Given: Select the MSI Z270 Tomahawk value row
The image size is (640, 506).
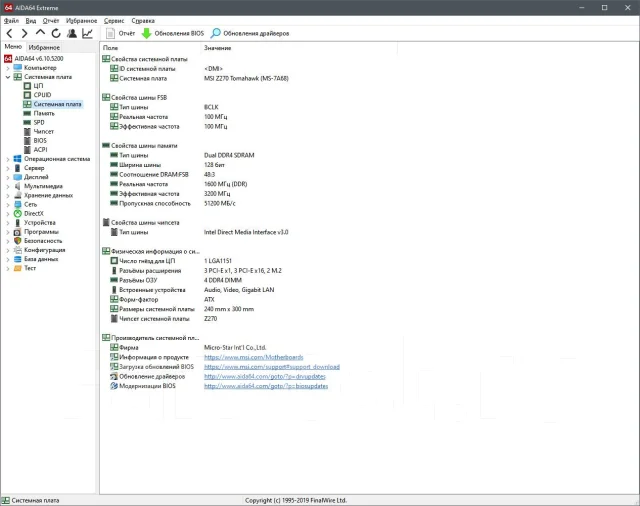Looking at the screenshot, I should [246, 78].
